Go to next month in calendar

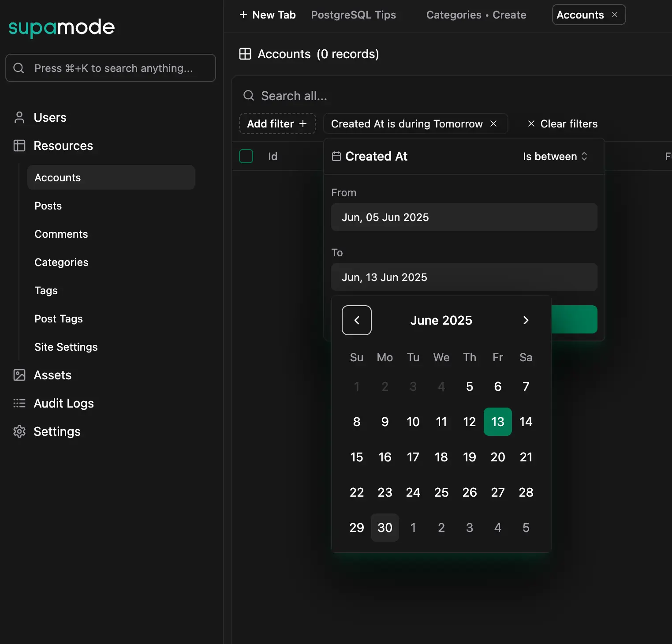(526, 320)
